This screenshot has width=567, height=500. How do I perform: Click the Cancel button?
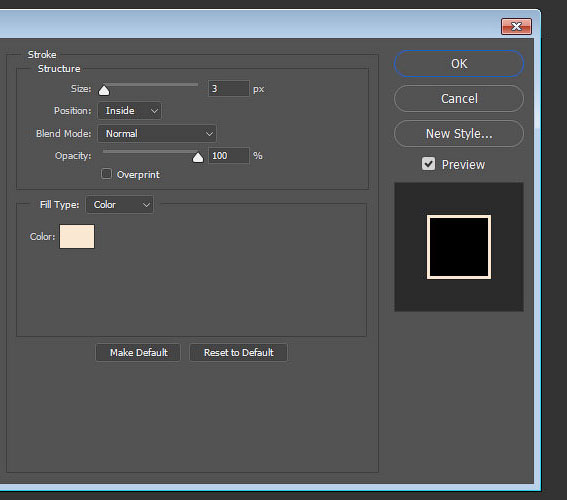(x=459, y=98)
